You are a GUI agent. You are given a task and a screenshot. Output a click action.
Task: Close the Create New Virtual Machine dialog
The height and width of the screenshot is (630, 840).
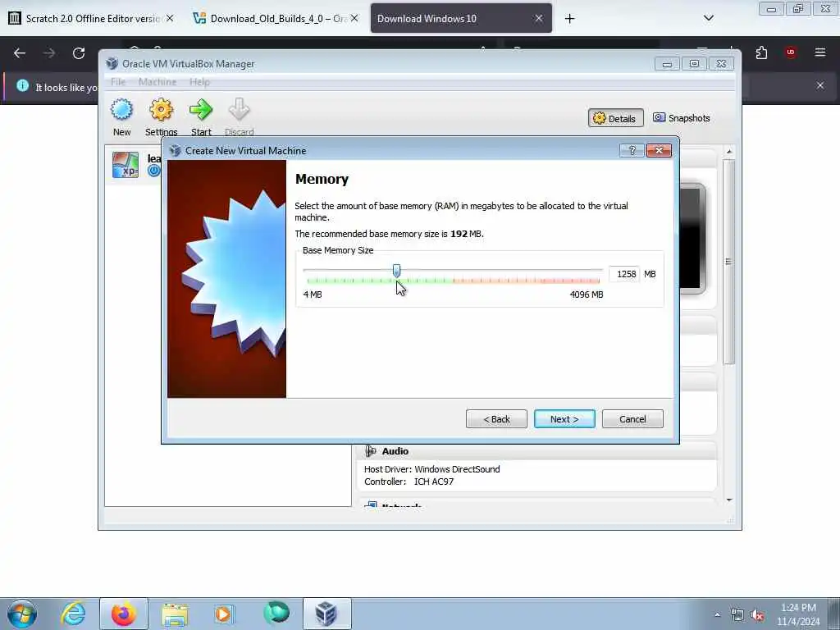coord(659,151)
